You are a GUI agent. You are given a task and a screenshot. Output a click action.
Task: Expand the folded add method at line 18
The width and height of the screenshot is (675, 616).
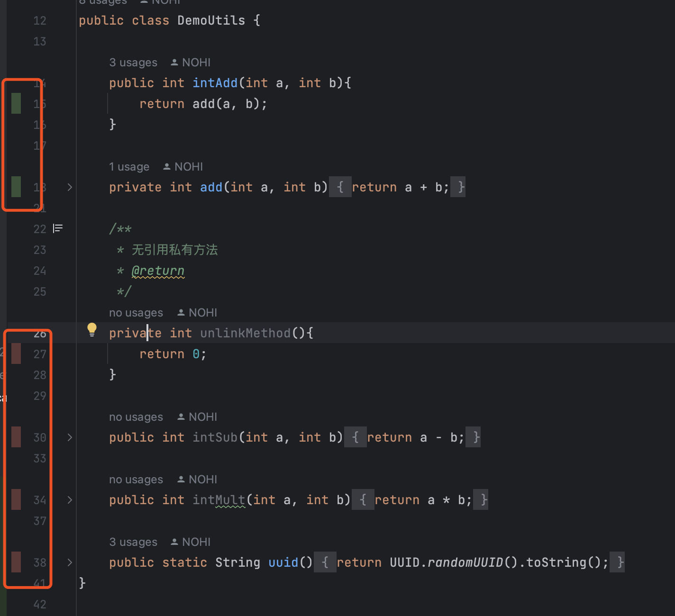pos(70,187)
